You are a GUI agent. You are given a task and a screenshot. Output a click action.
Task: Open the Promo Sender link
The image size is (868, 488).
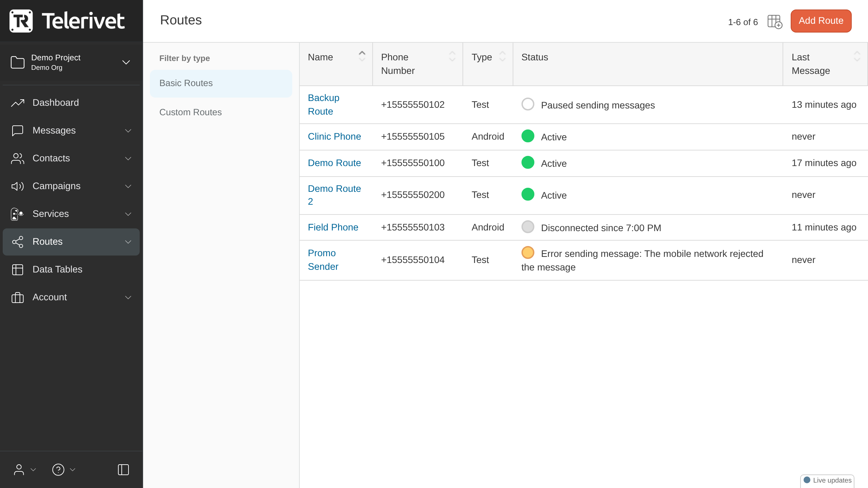pyautogui.click(x=323, y=260)
